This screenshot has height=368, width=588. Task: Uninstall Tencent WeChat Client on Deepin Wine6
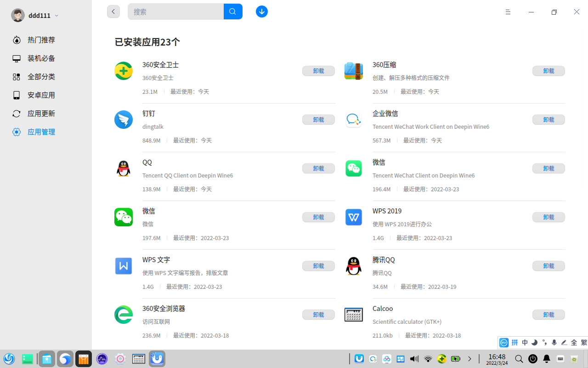[548, 168]
